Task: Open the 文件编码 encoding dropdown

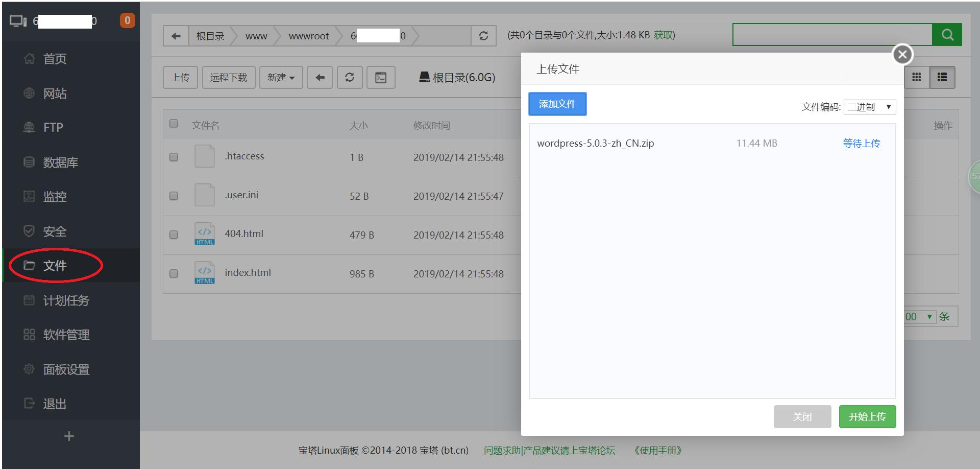Action: point(869,107)
